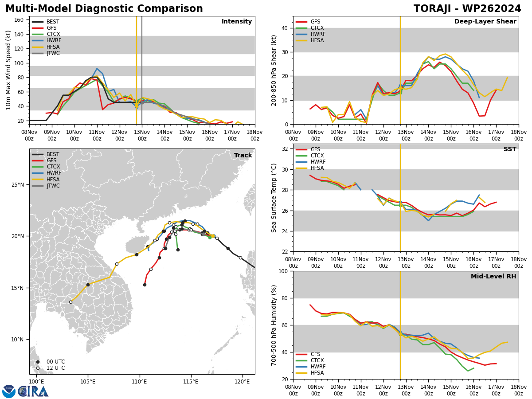
Task: Click GFS in the Deep-Layer Shear legend
Action: click(x=315, y=22)
